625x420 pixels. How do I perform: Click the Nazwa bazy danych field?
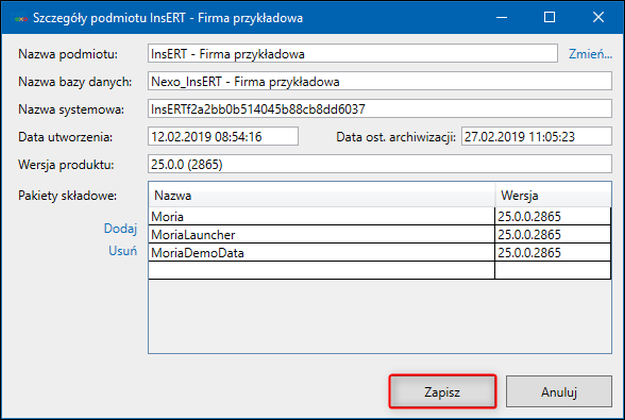(x=378, y=81)
